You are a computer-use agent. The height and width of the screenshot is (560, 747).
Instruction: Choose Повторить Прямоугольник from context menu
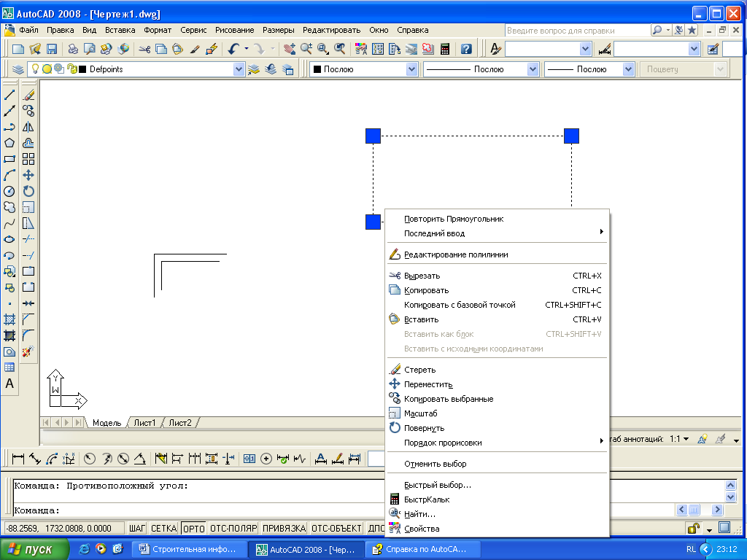pyautogui.click(x=497, y=219)
